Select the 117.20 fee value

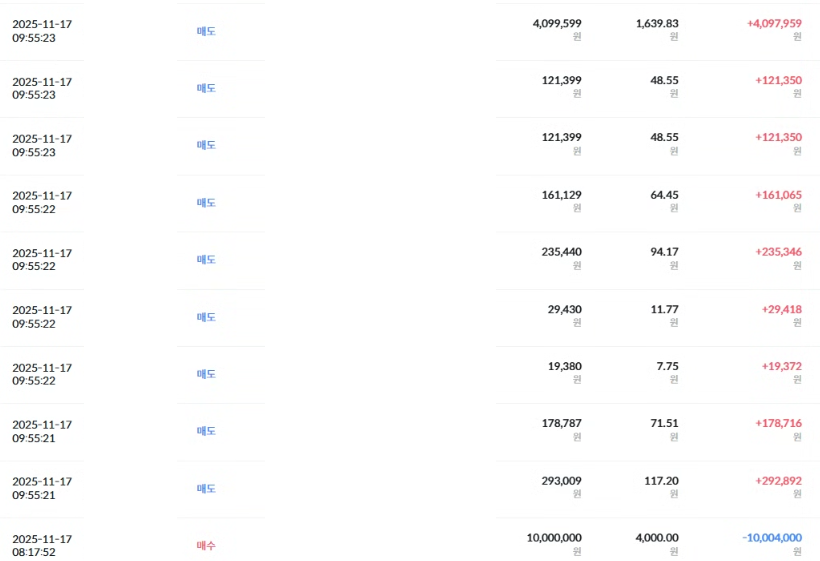coord(661,481)
